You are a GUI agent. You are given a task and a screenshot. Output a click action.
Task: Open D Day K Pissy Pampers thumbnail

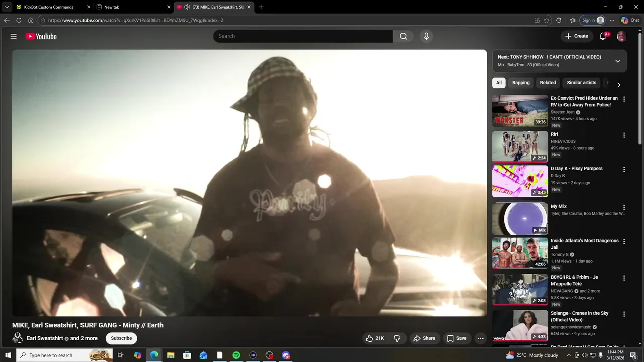(x=520, y=182)
